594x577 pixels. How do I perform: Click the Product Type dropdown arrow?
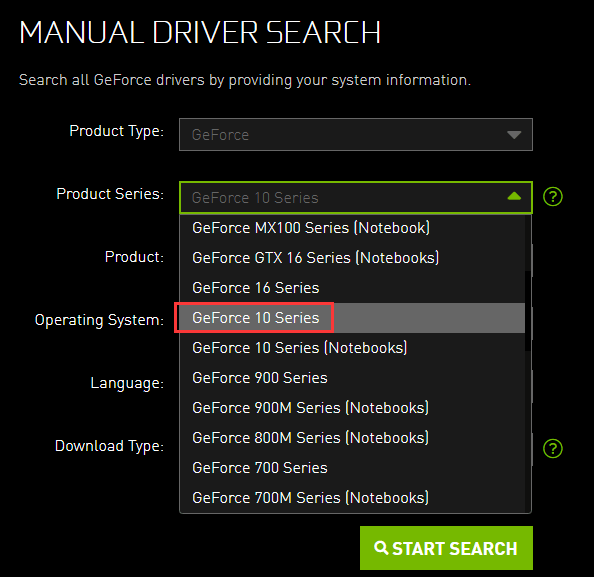(514, 135)
